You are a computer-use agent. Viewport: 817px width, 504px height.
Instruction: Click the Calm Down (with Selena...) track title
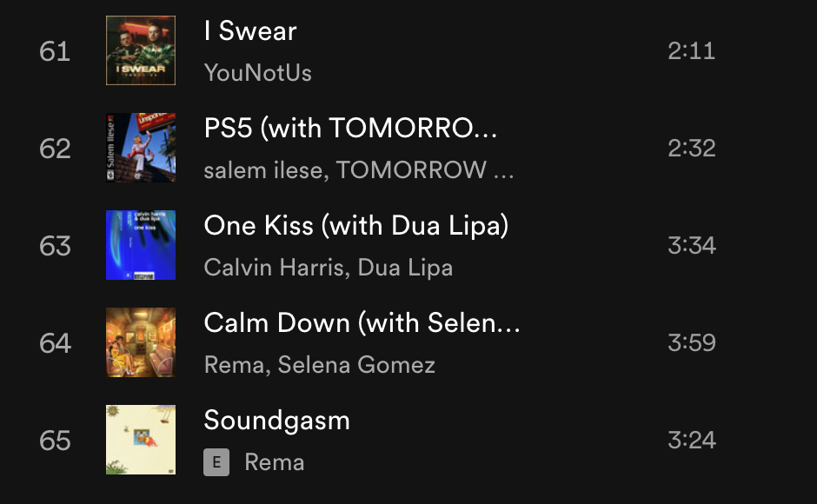coord(362,323)
